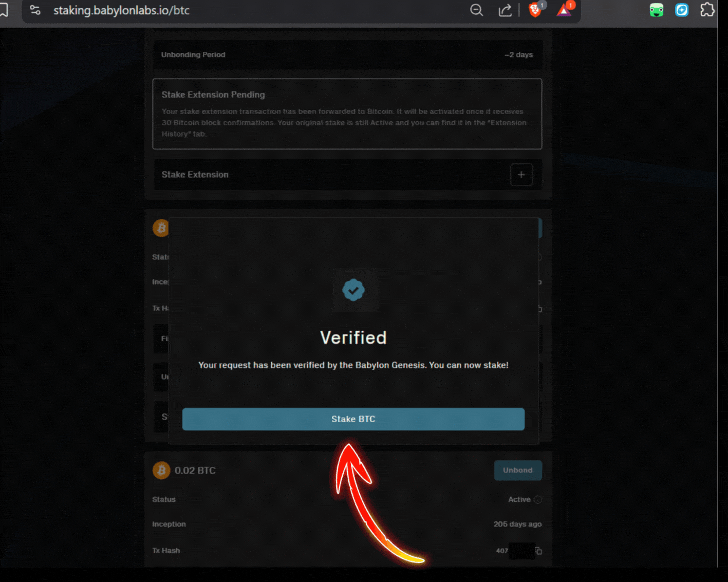Click the zoom-out magnifier icon

476,10
